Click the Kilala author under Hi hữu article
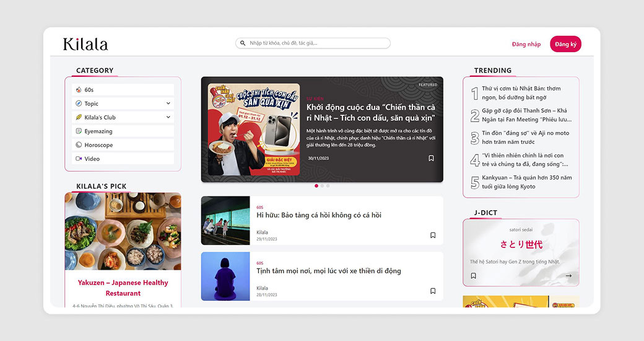This screenshot has width=644, height=341. pyautogui.click(x=262, y=232)
